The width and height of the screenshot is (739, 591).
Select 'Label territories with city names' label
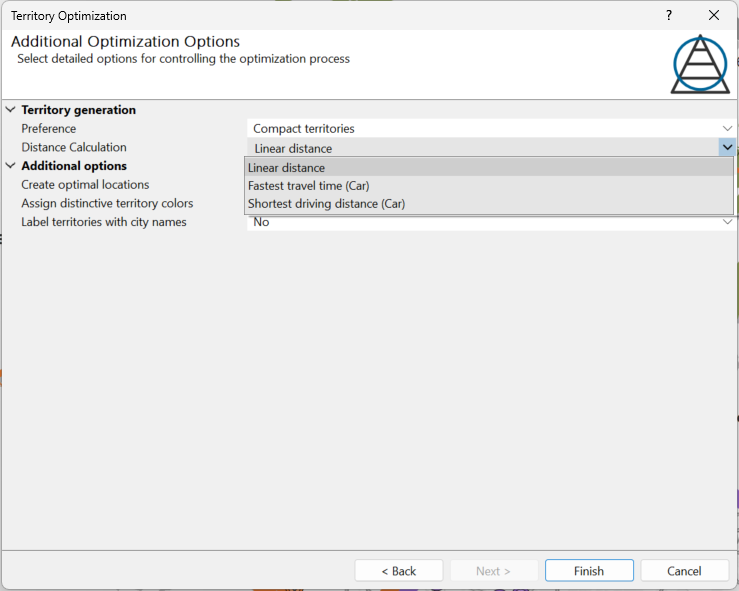pyautogui.click(x=104, y=222)
